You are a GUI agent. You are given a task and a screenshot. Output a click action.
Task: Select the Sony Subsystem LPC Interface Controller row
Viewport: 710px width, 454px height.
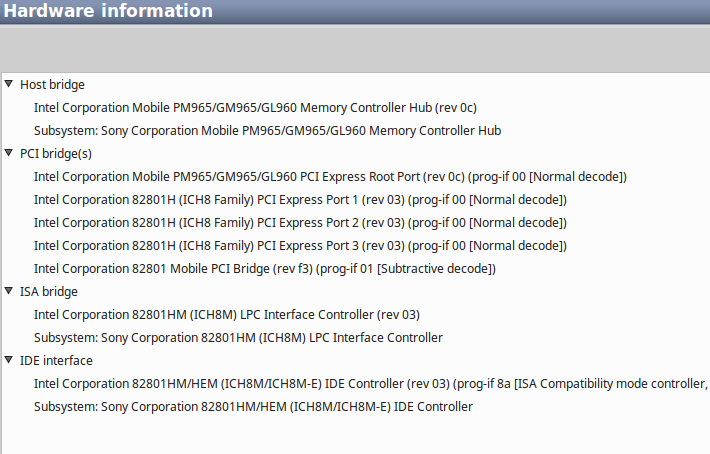click(x=238, y=337)
